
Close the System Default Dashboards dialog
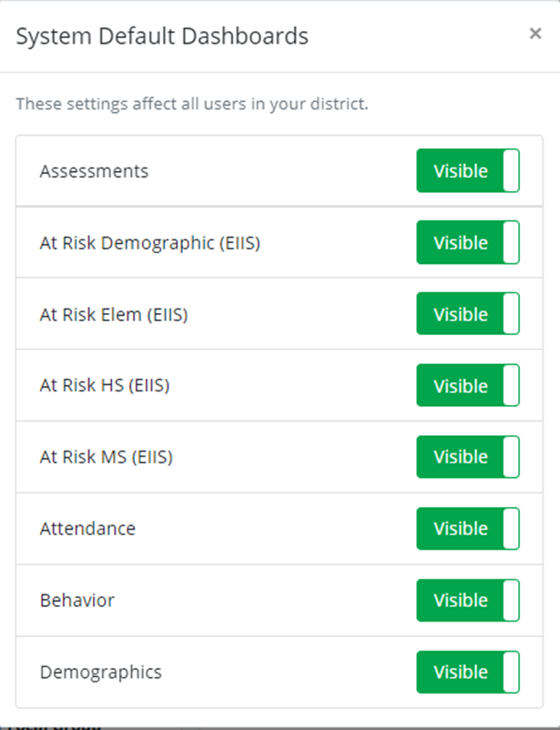click(x=535, y=34)
